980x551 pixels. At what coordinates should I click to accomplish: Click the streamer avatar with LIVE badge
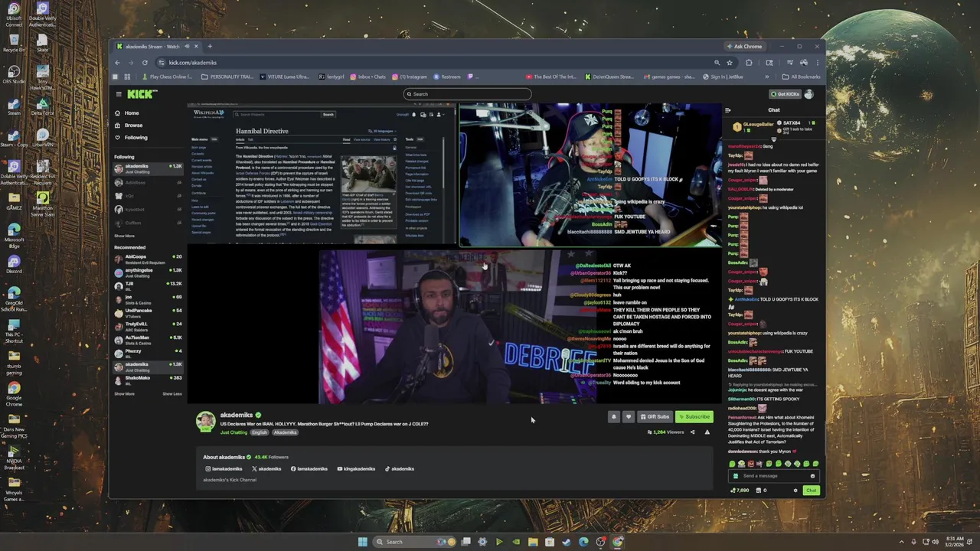206,422
